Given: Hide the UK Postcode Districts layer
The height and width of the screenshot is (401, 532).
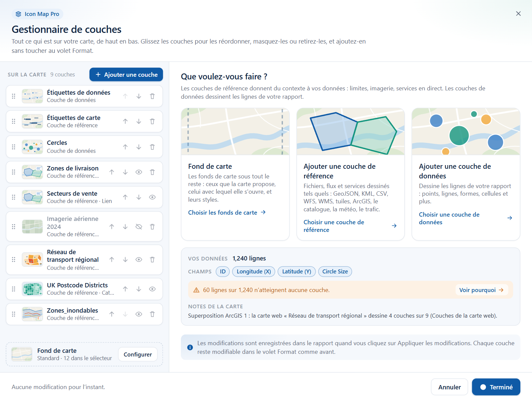Looking at the screenshot, I should coord(152,289).
